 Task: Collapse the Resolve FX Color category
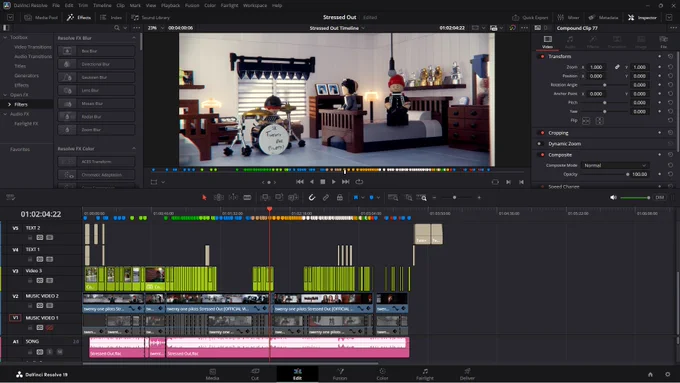click(134, 149)
